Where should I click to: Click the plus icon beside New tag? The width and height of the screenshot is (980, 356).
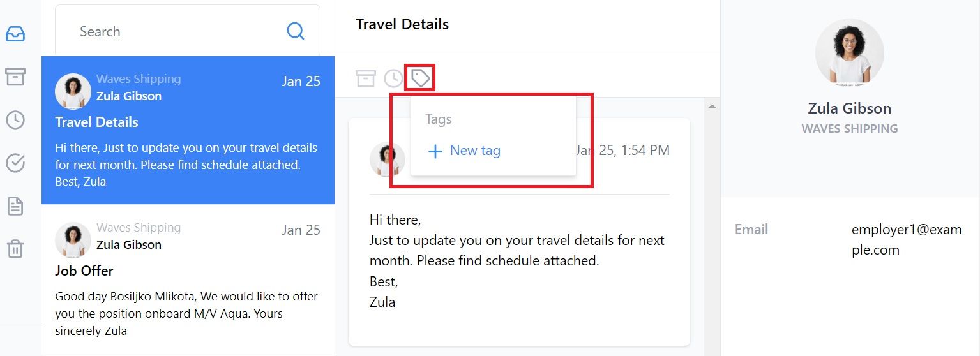coord(435,151)
